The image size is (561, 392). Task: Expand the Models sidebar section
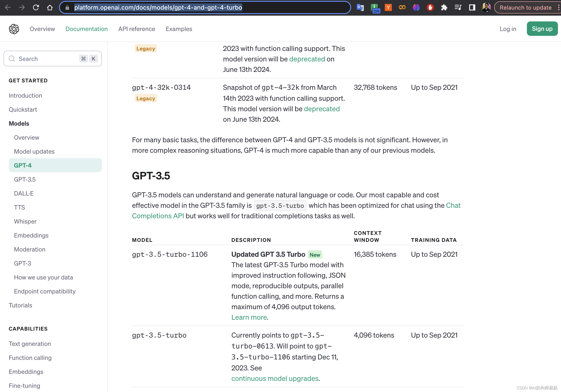click(19, 123)
